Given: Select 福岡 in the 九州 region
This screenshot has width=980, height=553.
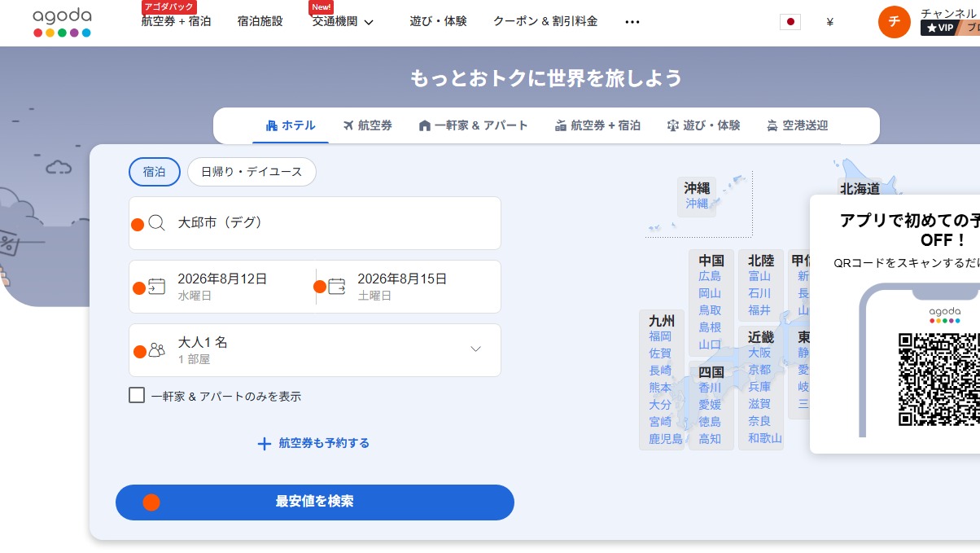Looking at the screenshot, I should point(660,336).
